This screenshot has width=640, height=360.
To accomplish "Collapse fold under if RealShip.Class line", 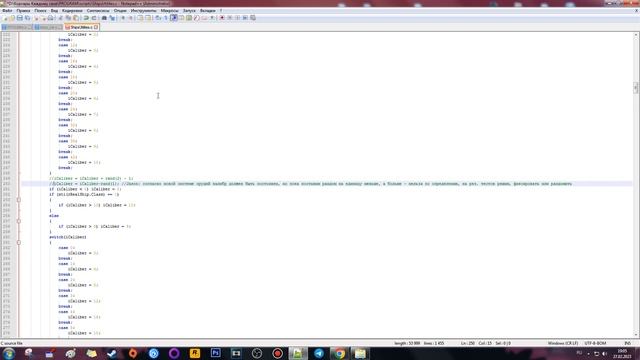I will pos(19,200).
